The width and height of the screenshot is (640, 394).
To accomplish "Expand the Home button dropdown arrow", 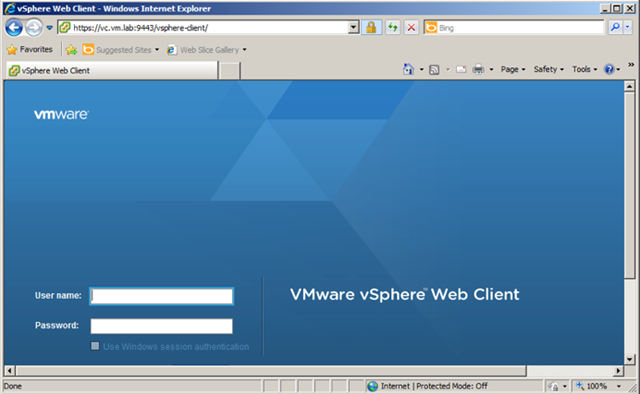I will click(422, 70).
